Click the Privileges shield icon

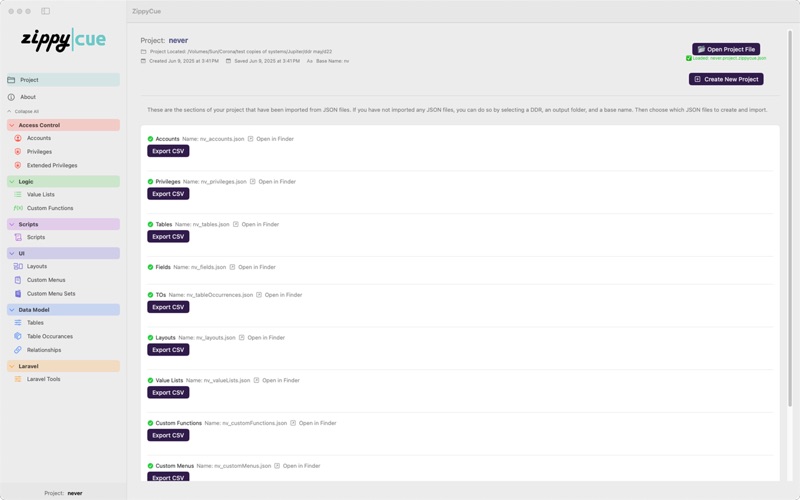point(18,152)
